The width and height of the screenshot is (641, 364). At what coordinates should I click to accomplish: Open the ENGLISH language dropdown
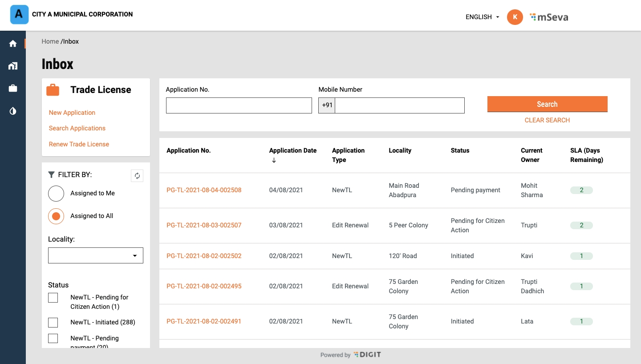point(483,17)
